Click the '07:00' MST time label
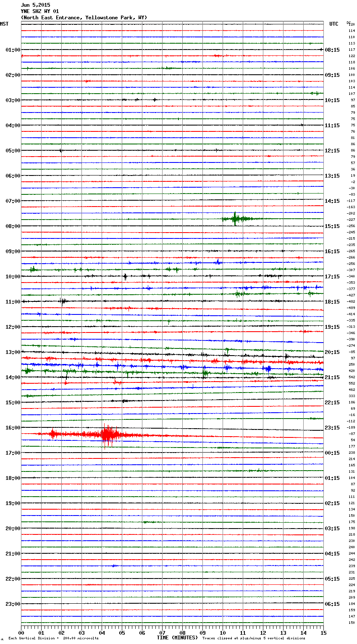The width and height of the screenshot is (357, 644). pyautogui.click(x=13, y=201)
